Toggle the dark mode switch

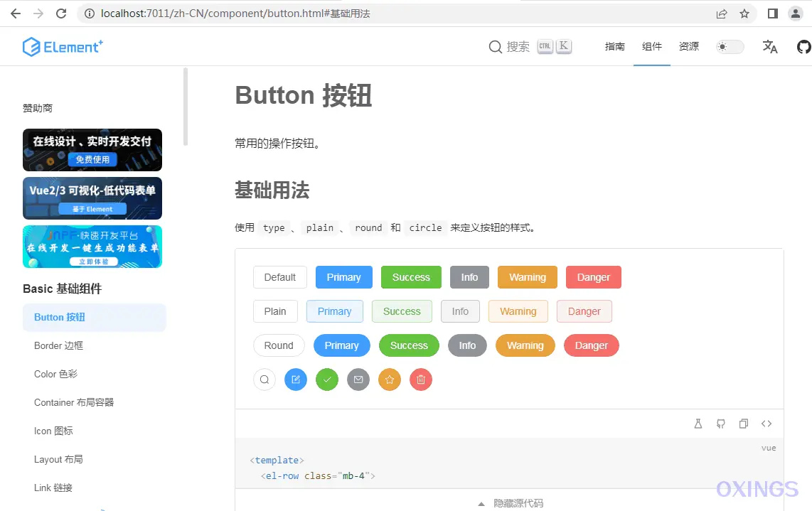[x=730, y=47]
